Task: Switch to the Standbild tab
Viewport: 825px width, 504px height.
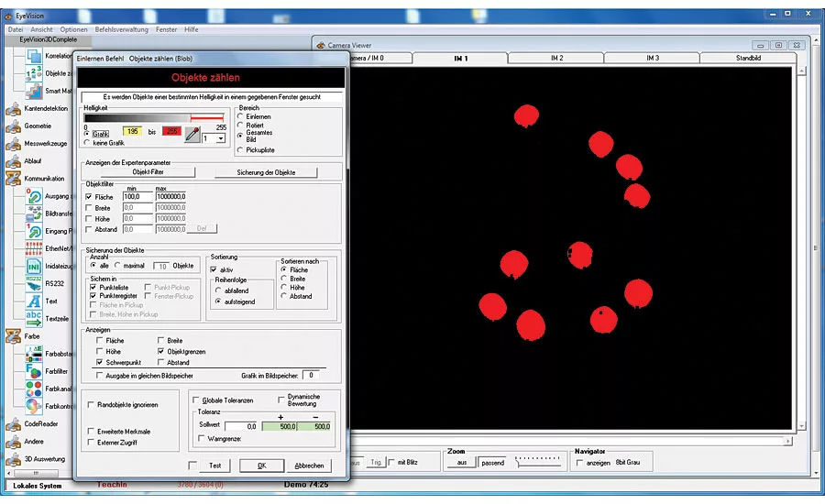Action: pyautogui.click(x=748, y=58)
